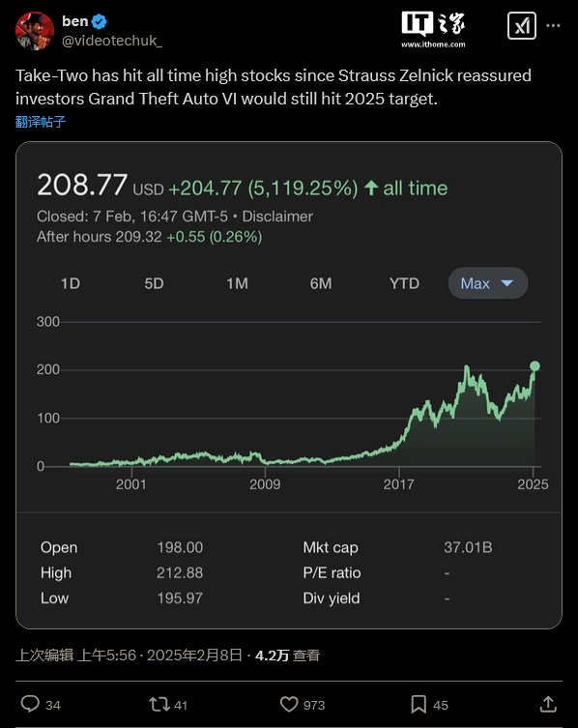Switch chart to 1M range
The image size is (578, 728).
[x=237, y=283]
